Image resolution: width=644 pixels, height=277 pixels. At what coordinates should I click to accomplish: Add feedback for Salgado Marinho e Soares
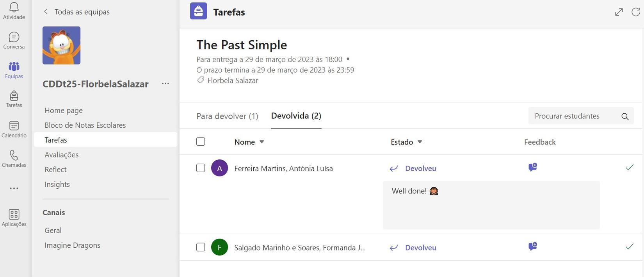[532, 247]
